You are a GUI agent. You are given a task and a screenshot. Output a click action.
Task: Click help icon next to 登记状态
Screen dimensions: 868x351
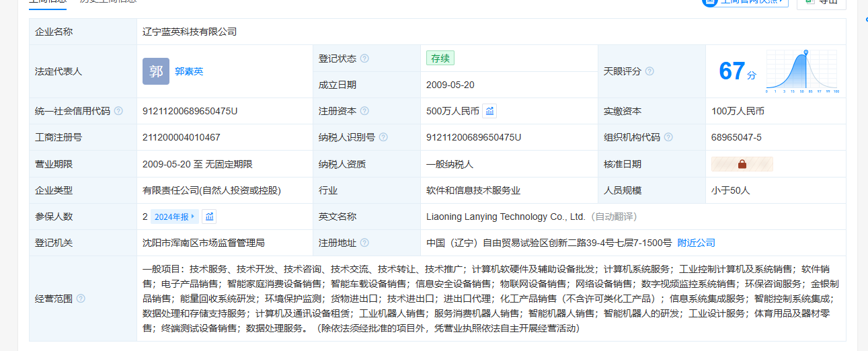pos(364,58)
